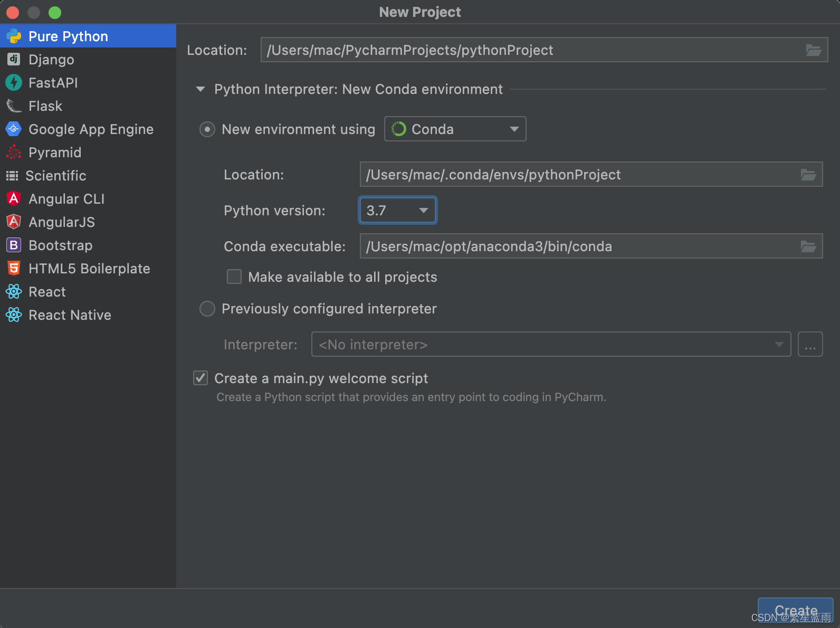Image resolution: width=840 pixels, height=628 pixels.
Task: Select Previously configured interpreter radio button
Action: click(207, 309)
